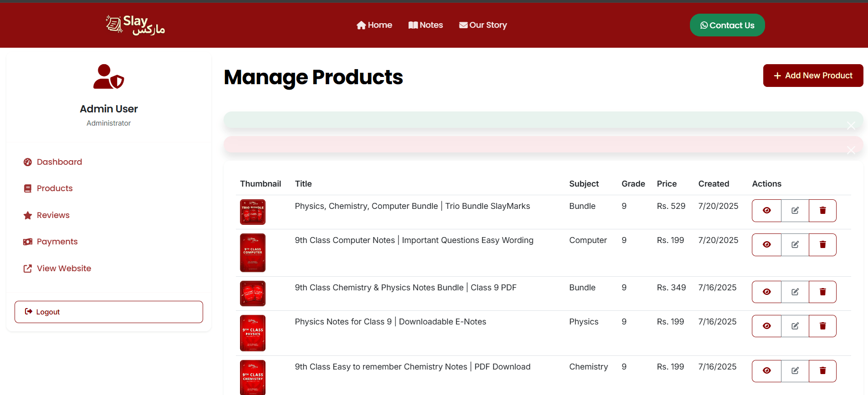Open the Home nav link
Screen dimensions: 868x395
pos(374,25)
